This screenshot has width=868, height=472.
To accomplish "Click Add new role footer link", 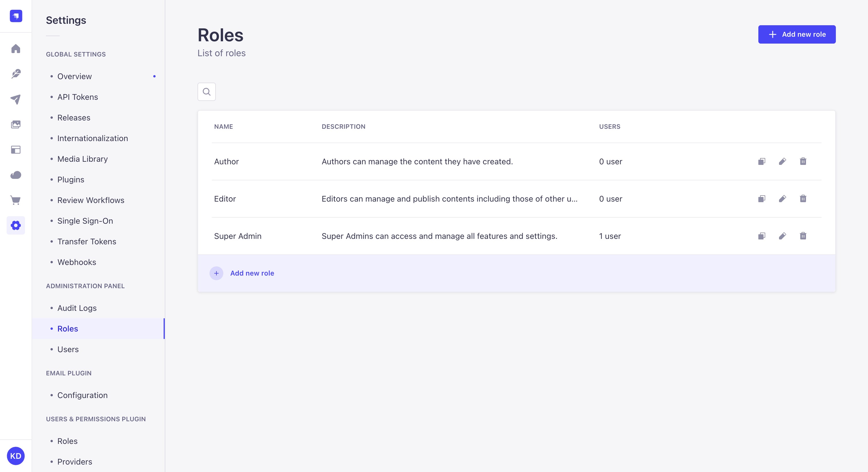I will click(x=252, y=273).
